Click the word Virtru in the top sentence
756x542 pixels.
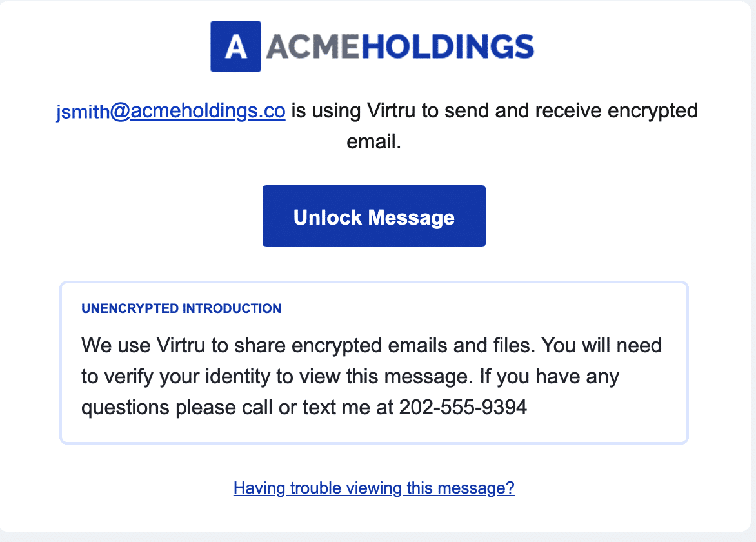click(391, 110)
